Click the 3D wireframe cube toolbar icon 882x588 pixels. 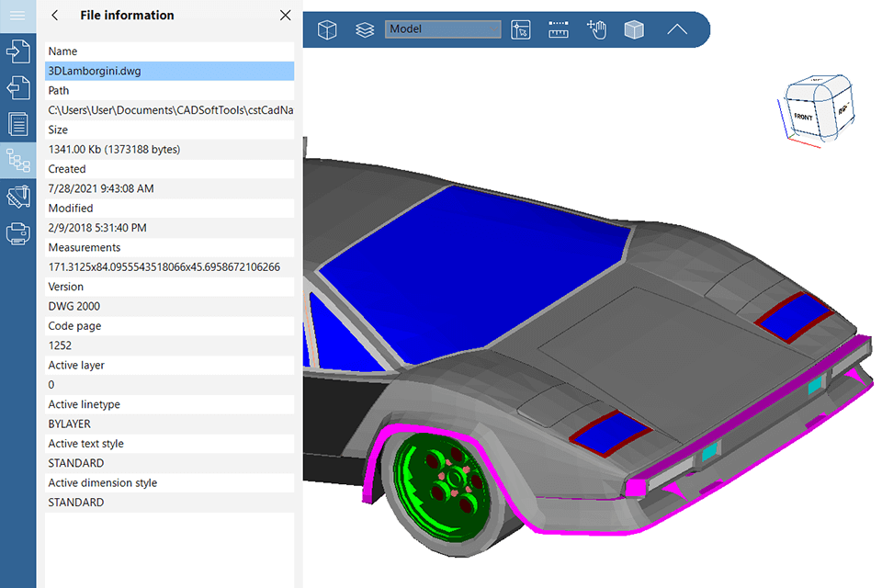[x=327, y=30]
